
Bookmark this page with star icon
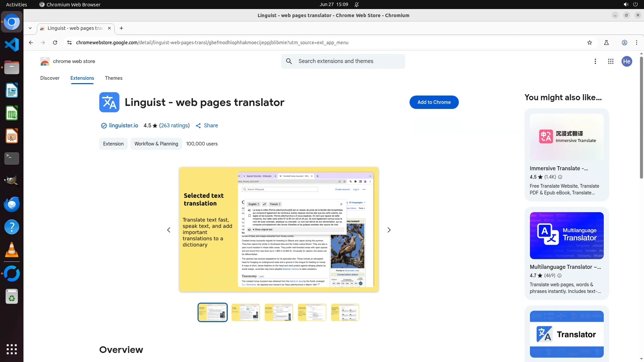pos(590,43)
